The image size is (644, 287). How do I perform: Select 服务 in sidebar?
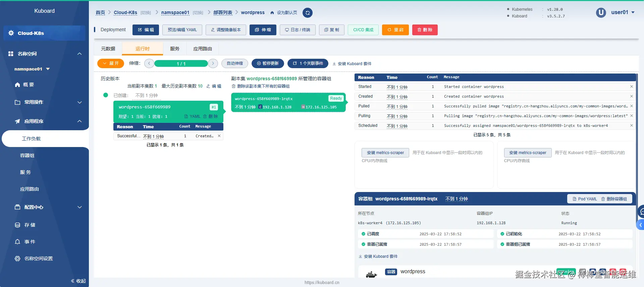pos(25,172)
